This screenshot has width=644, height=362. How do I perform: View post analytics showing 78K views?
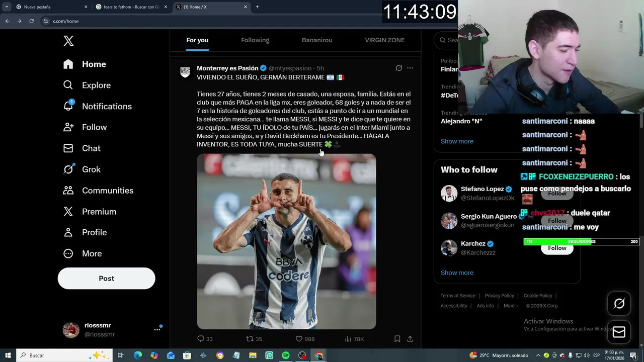click(354, 339)
